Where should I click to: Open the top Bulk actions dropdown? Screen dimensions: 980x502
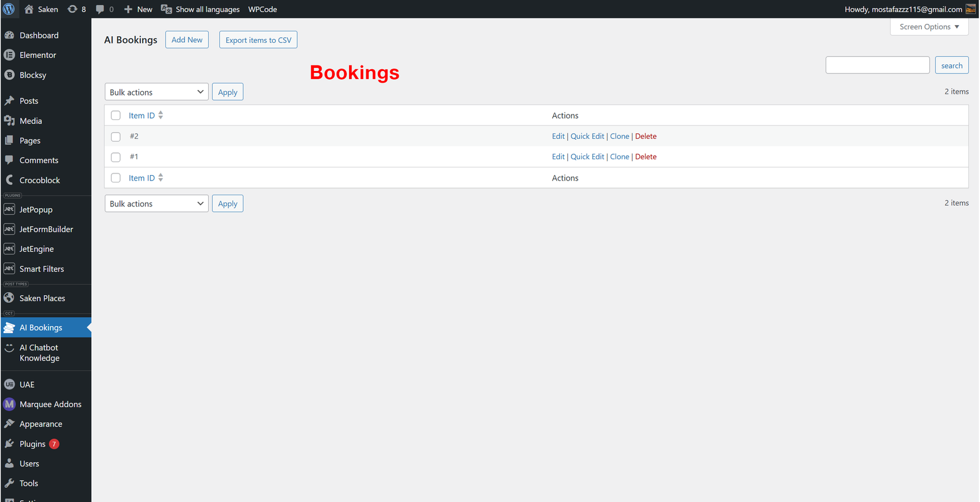tap(156, 92)
